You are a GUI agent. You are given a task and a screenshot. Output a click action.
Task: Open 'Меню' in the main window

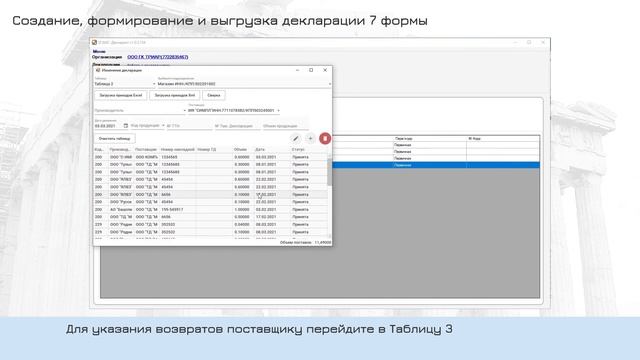tap(99, 51)
